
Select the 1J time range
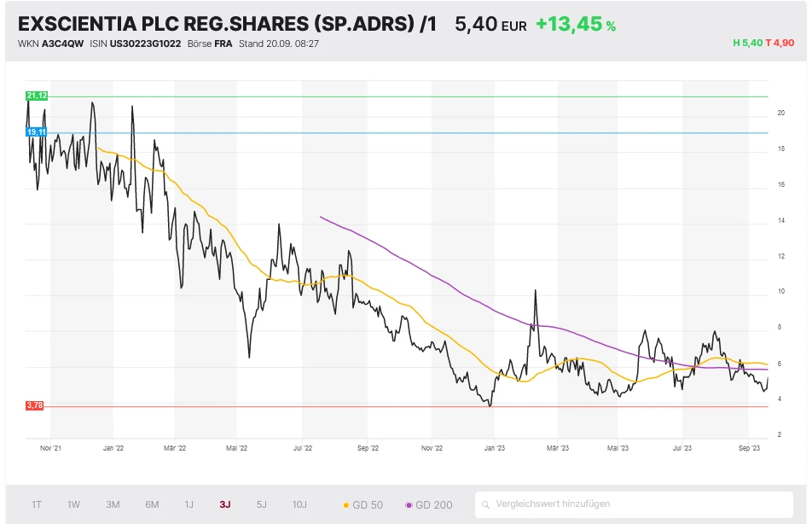[x=188, y=504]
